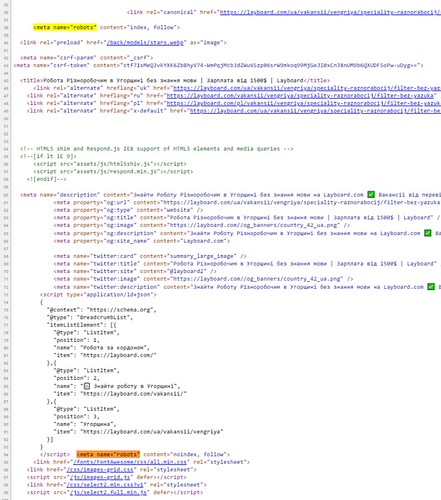The image size is (441, 500).
Task: Click the yellow-highlighted meta name="robots" text
Action: point(65,27)
